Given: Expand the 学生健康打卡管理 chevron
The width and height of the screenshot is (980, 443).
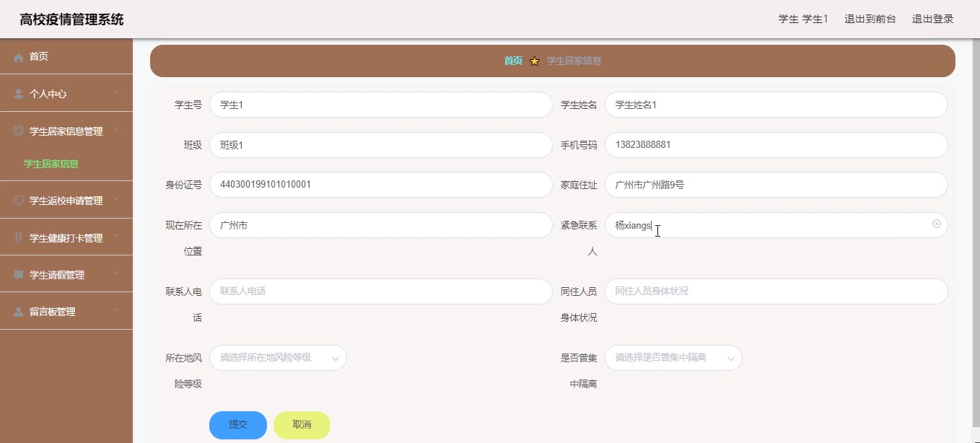Looking at the screenshot, I should coord(116,237).
